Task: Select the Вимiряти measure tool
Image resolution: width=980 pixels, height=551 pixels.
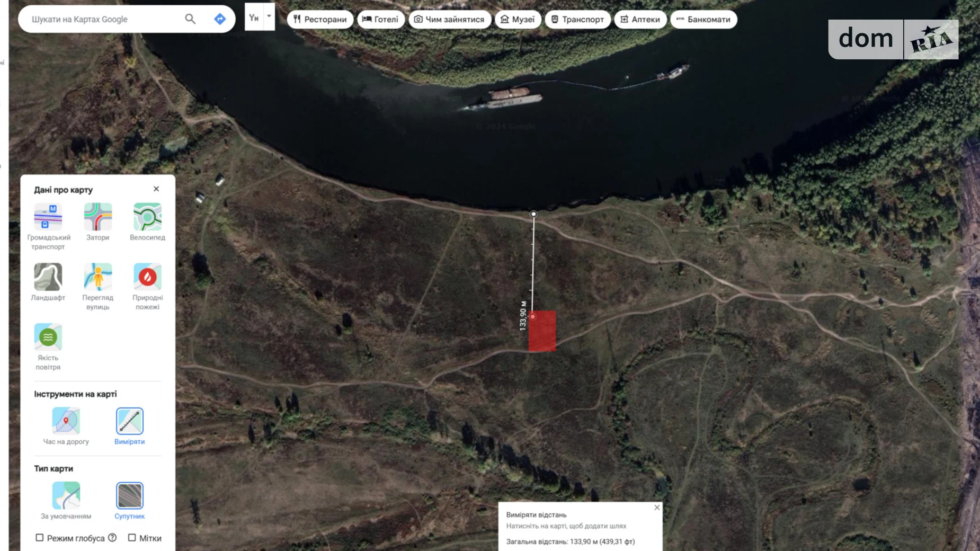Action: (x=130, y=421)
